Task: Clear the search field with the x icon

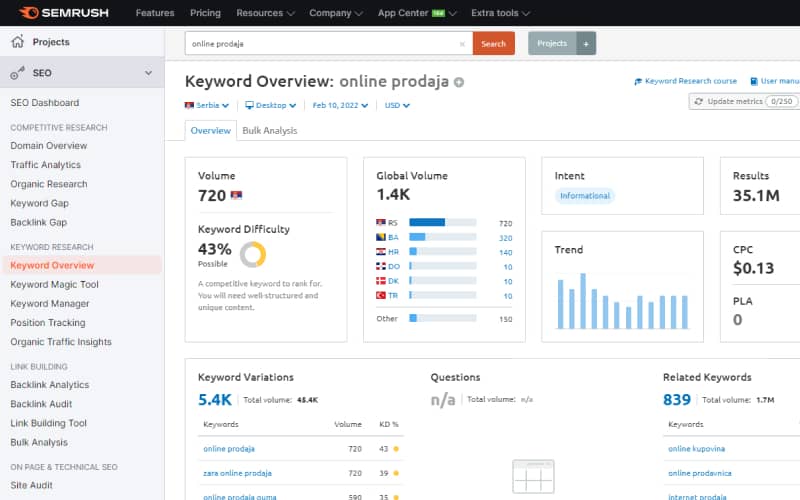Action: click(462, 44)
